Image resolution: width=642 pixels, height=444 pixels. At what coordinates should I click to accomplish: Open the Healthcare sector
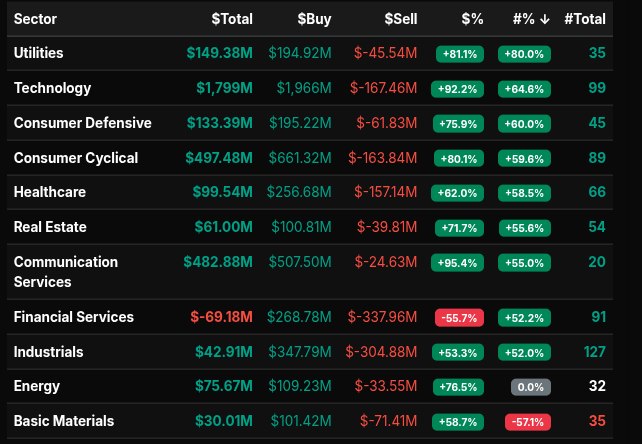pos(49,192)
